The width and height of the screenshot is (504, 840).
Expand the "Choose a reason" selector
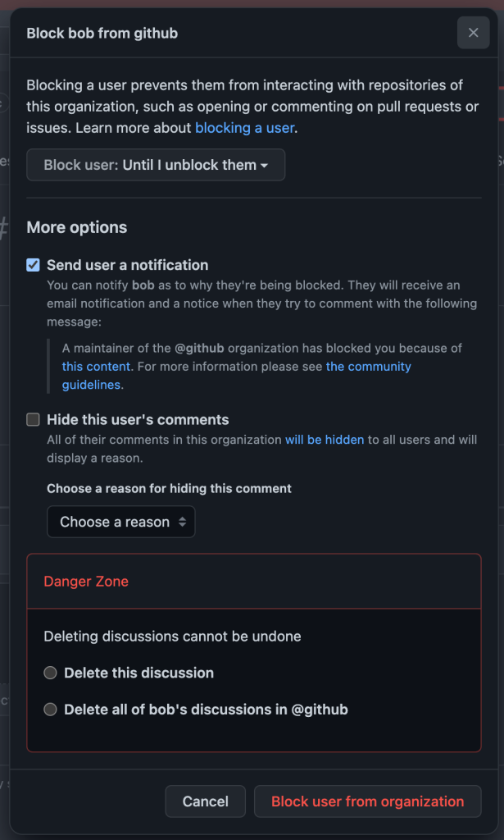[120, 522]
